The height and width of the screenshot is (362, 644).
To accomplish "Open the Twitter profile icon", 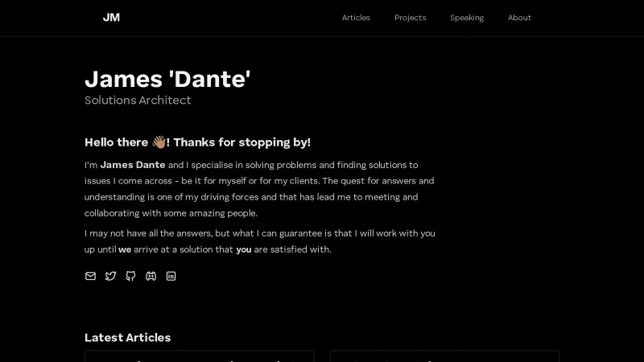I will click(110, 276).
